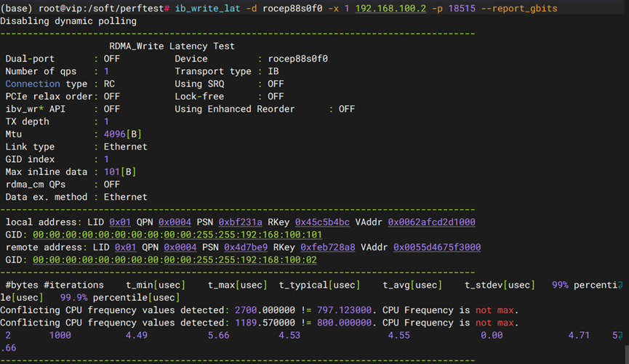Click the t_avg result value 4.55
629x364 pixels.
pos(398,336)
